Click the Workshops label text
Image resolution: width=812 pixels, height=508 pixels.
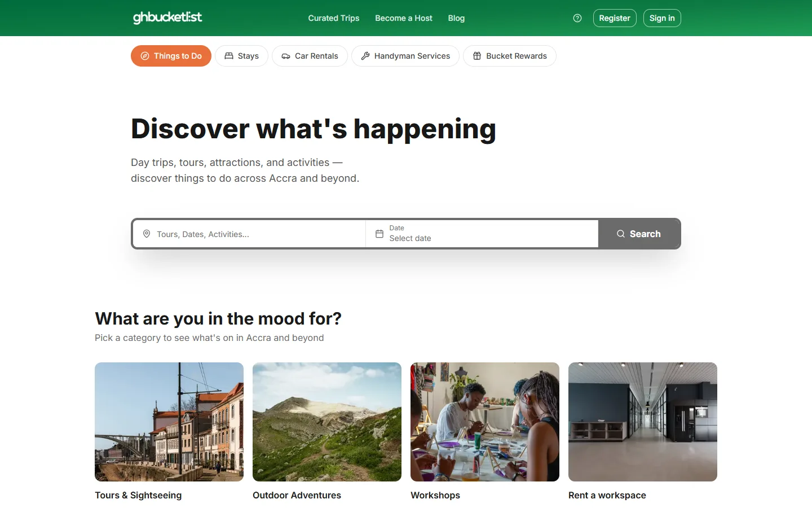[x=435, y=495]
